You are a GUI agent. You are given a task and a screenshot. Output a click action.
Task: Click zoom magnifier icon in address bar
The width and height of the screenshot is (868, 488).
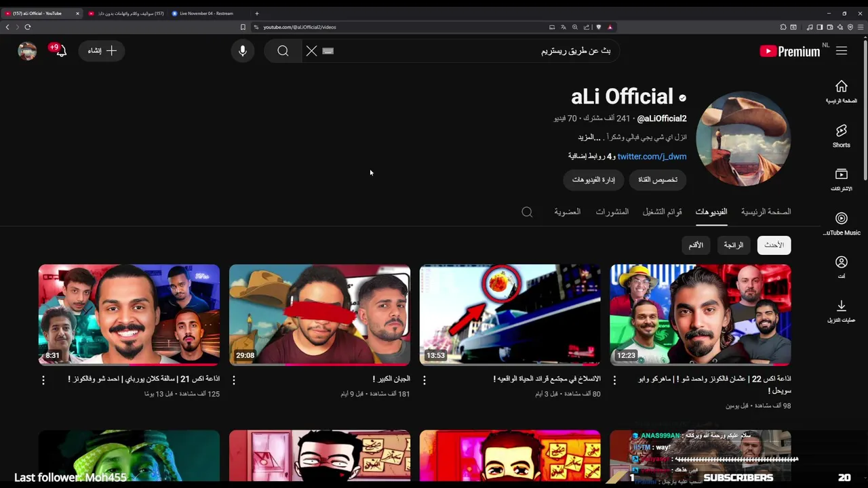coord(575,27)
